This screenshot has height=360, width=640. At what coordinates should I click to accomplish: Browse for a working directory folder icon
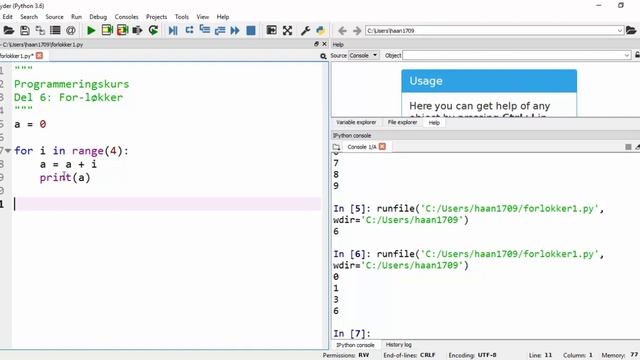631,31
